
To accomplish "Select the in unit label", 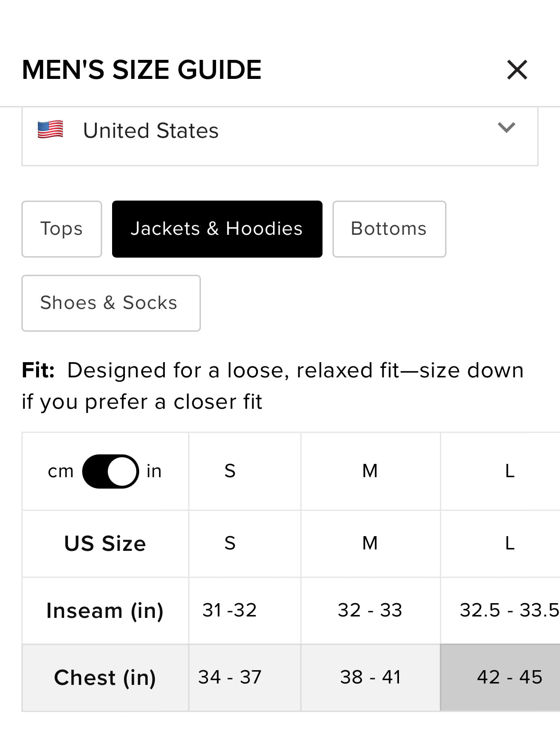I will (154, 471).
